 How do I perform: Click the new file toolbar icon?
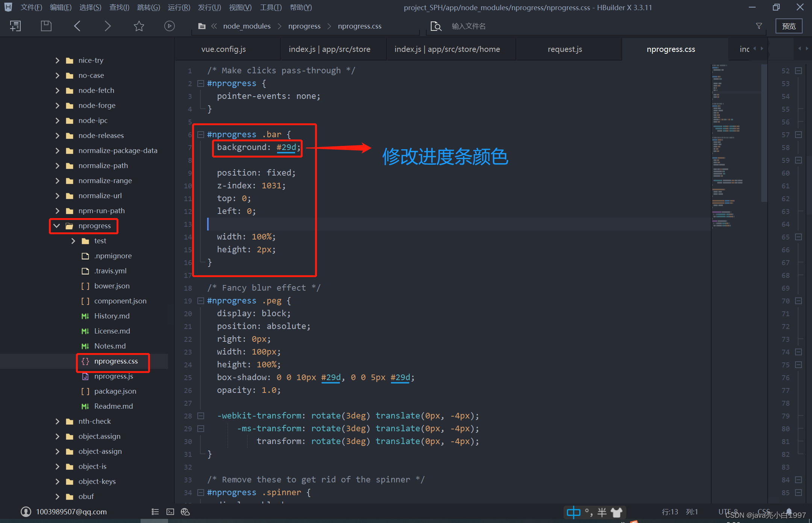click(15, 26)
